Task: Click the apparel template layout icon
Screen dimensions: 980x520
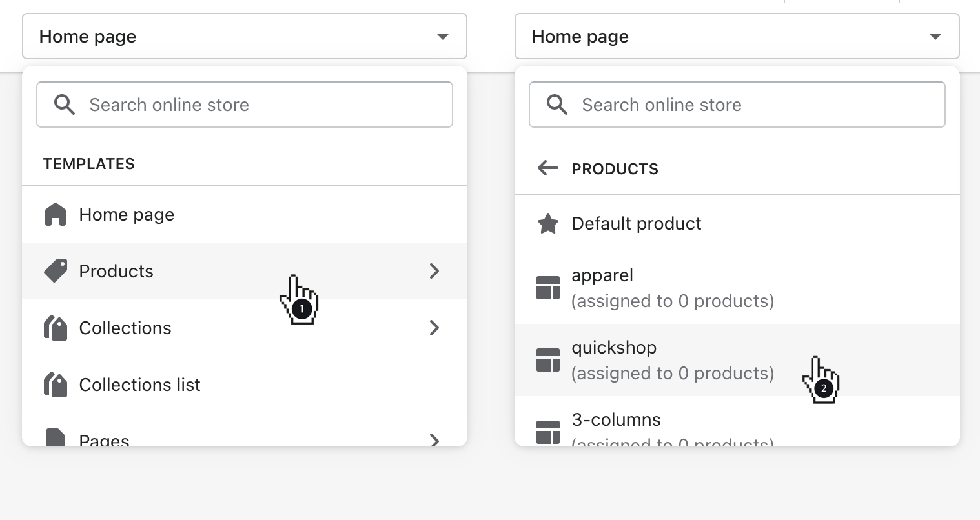Action: [548, 288]
